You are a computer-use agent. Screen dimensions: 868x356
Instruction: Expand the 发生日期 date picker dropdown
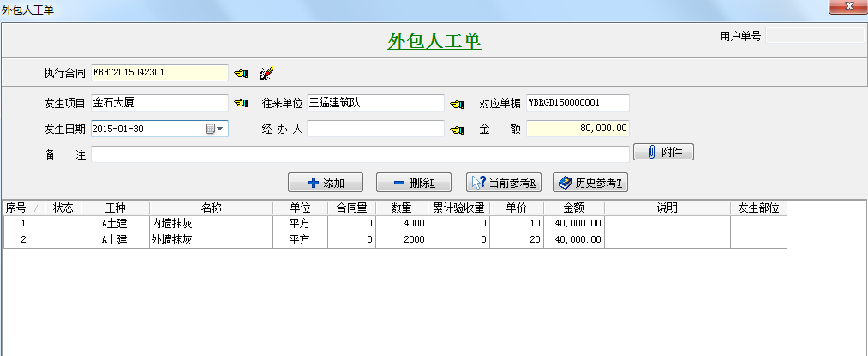coord(220,129)
